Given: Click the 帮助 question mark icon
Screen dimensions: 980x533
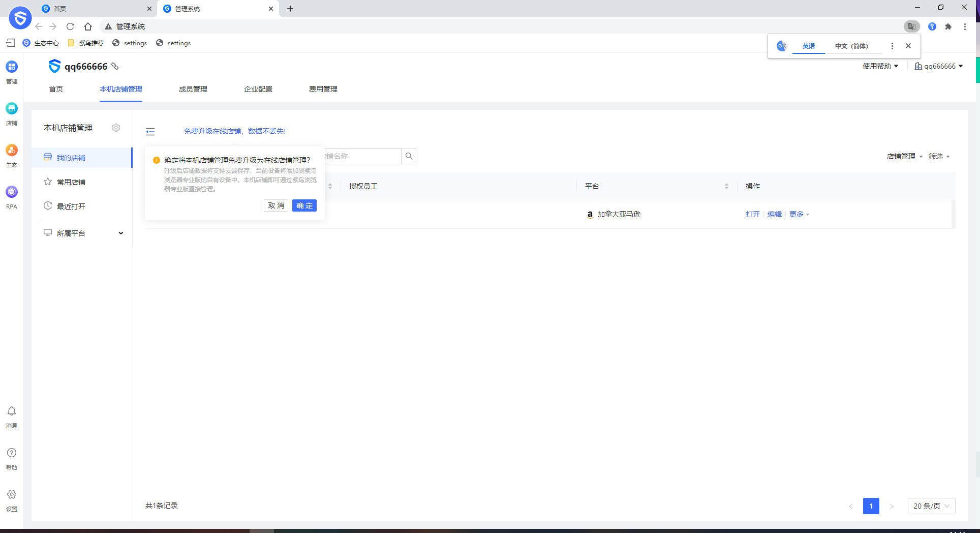Looking at the screenshot, I should tap(12, 453).
